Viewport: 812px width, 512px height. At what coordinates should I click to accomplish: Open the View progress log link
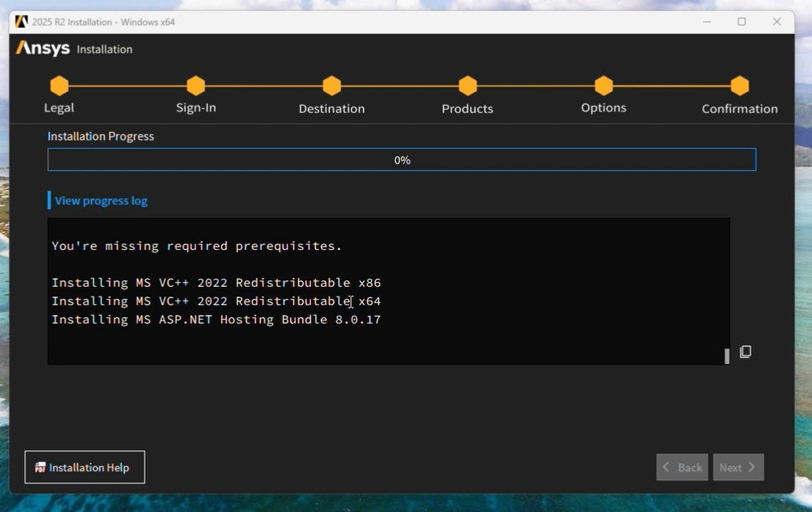click(101, 200)
